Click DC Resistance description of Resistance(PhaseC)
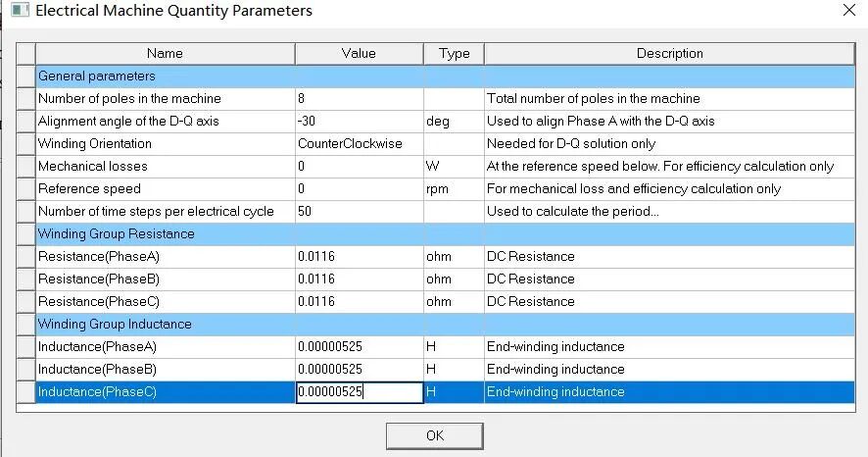 pos(670,302)
